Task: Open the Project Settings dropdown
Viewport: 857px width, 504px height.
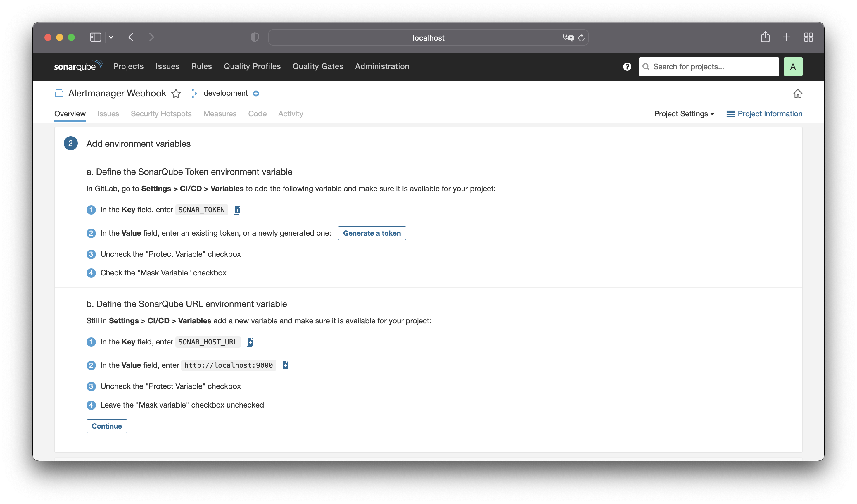Action: point(684,114)
